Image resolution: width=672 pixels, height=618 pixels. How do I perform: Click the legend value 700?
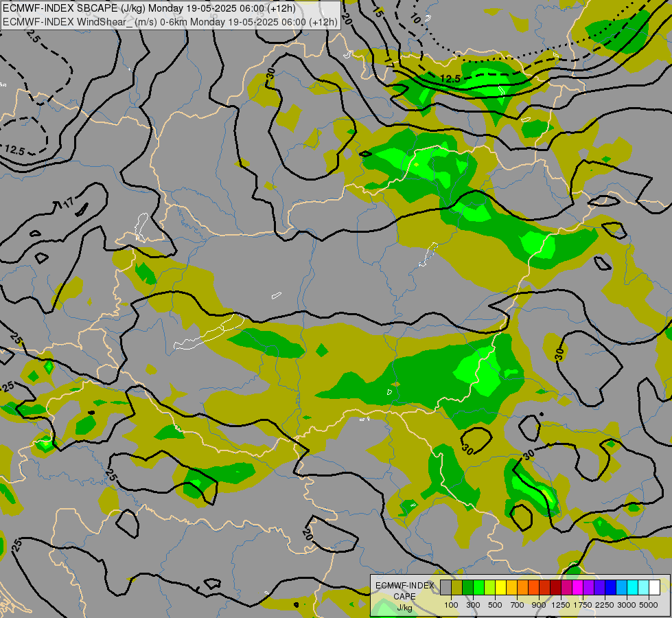(518, 605)
